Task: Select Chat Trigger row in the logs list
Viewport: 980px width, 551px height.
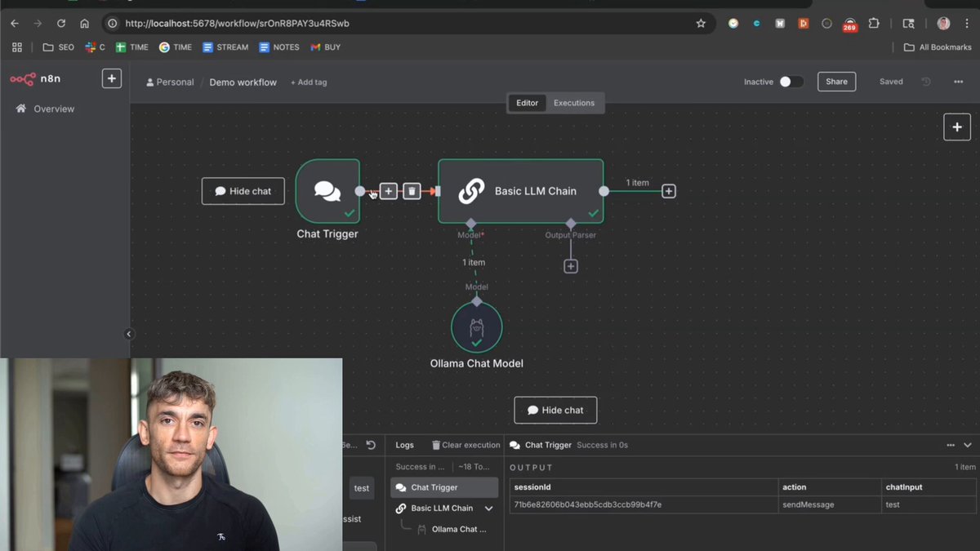Action: coord(444,487)
